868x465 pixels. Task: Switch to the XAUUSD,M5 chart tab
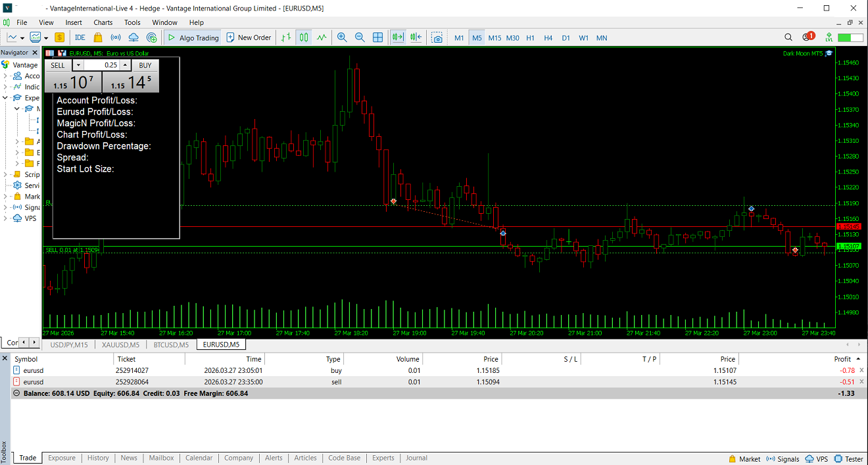(120, 345)
